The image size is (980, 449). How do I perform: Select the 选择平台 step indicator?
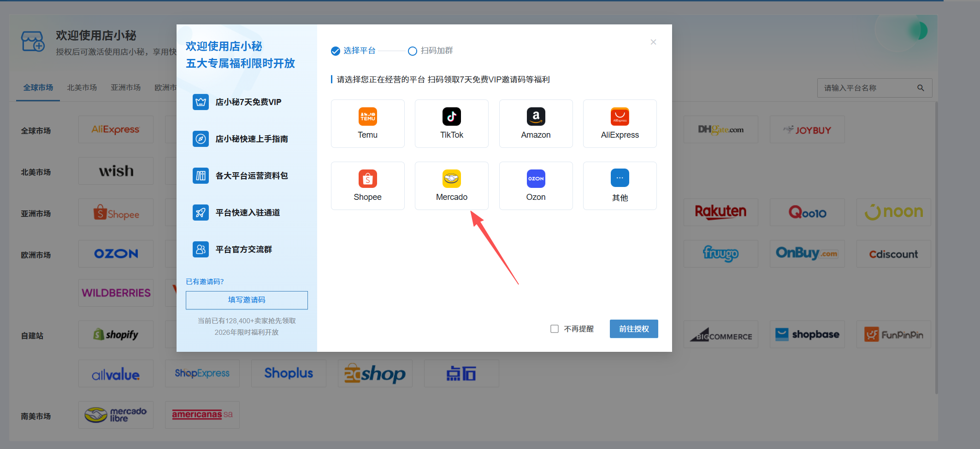[353, 51]
